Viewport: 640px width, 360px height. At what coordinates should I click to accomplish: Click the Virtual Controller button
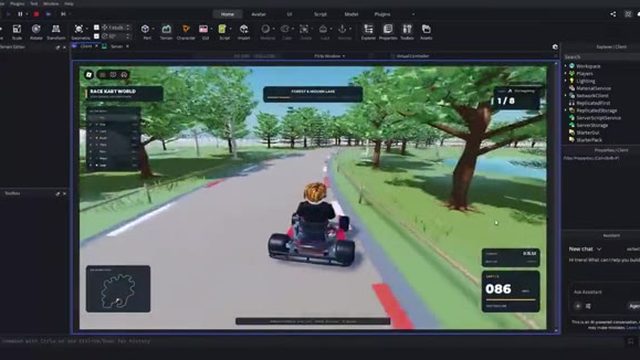(x=410, y=56)
